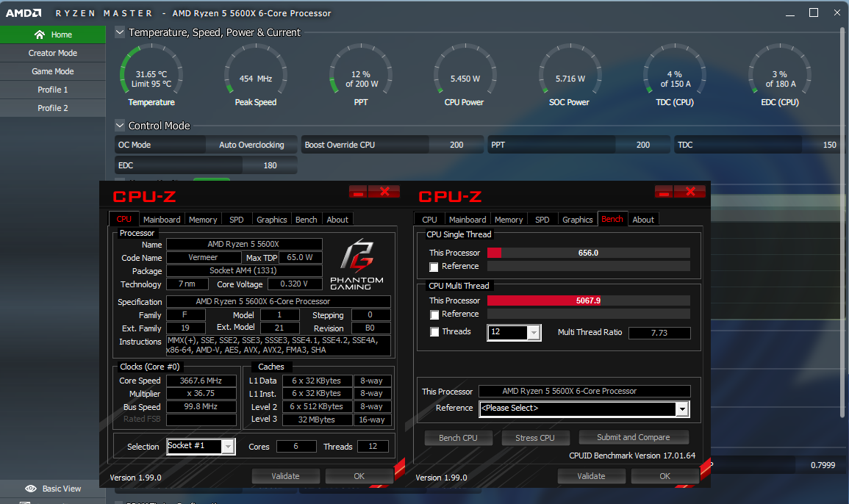Click the AMD logo in title bar
849x504 pixels.
point(24,13)
